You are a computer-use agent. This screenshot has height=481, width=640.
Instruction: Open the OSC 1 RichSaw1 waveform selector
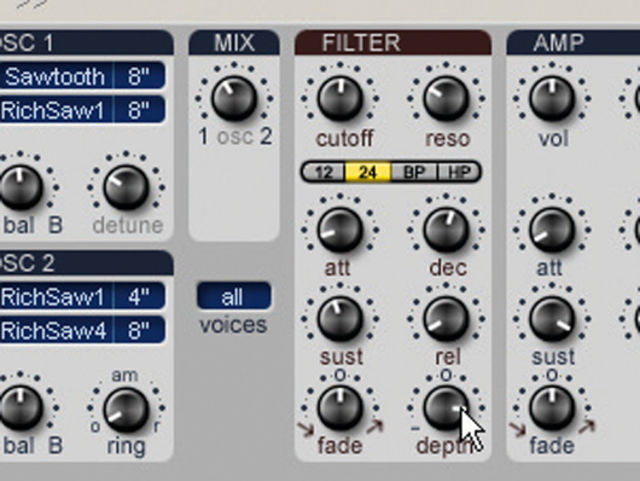(x=56, y=110)
